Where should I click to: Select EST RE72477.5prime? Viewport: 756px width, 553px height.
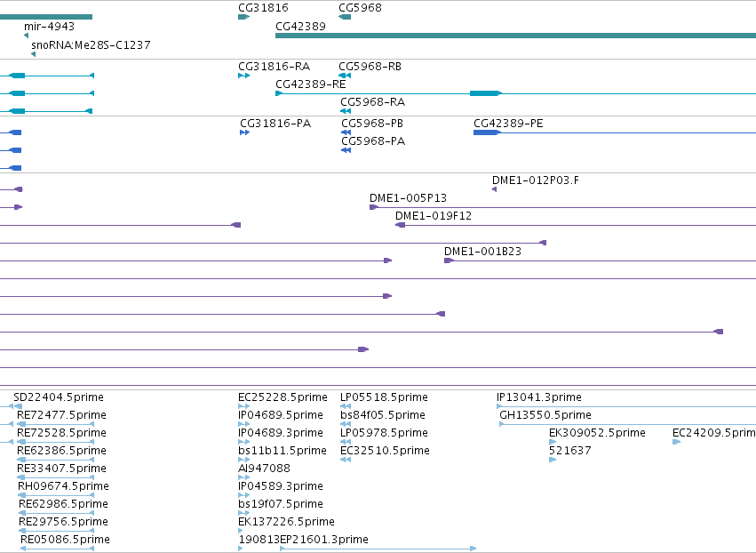tap(61, 415)
